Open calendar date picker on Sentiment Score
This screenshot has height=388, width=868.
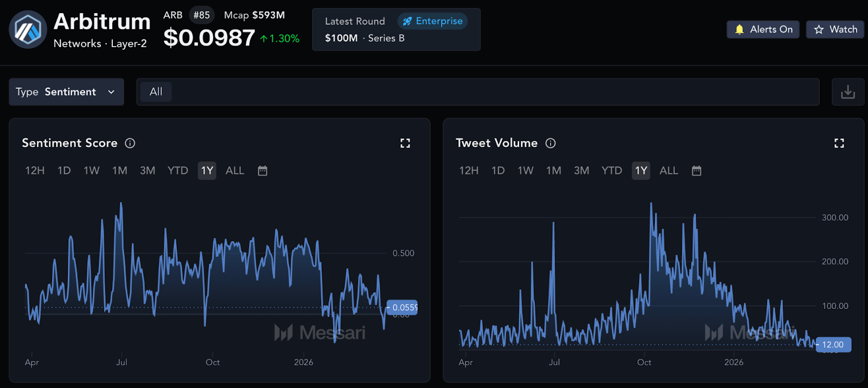tap(263, 171)
